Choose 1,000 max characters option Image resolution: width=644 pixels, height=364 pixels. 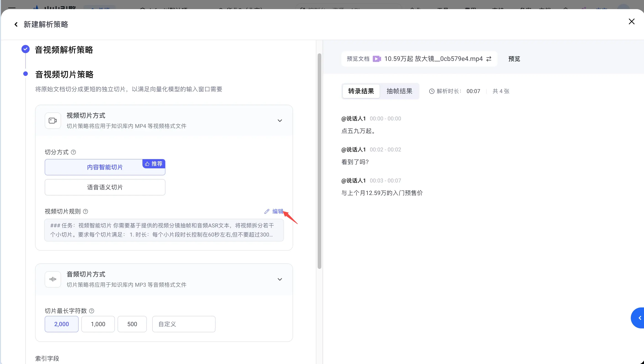click(x=98, y=324)
